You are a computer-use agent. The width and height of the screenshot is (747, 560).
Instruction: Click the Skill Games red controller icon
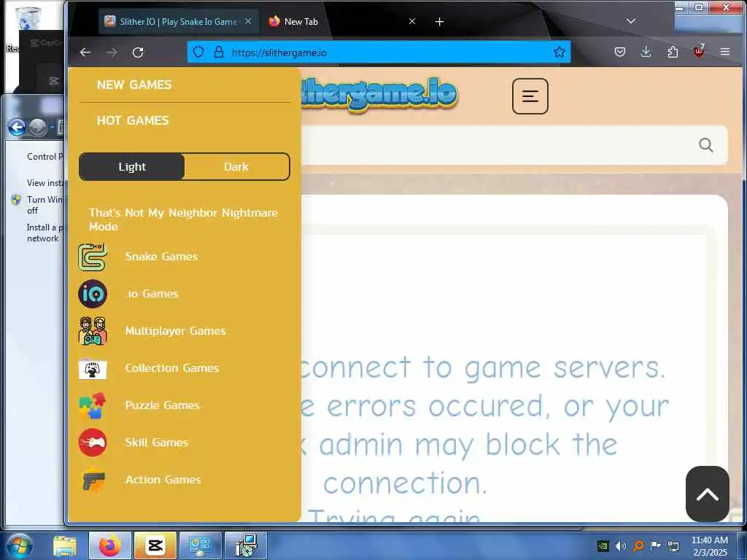pos(93,443)
